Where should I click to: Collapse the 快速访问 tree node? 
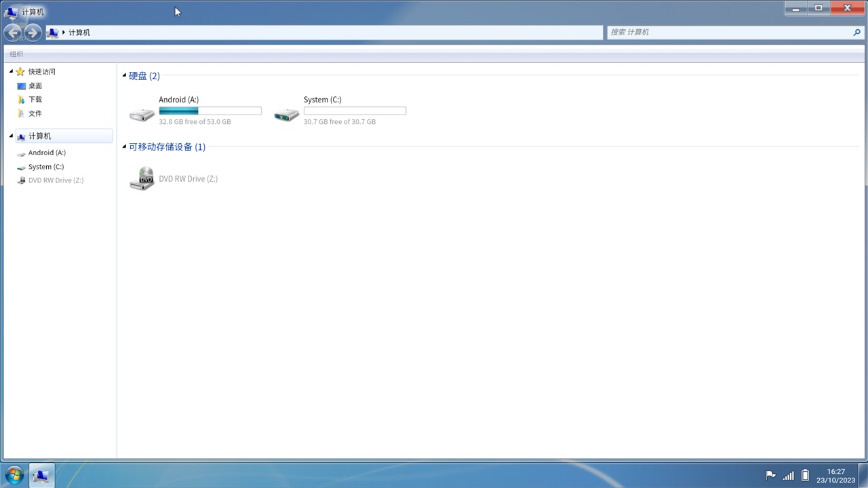[11, 71]
